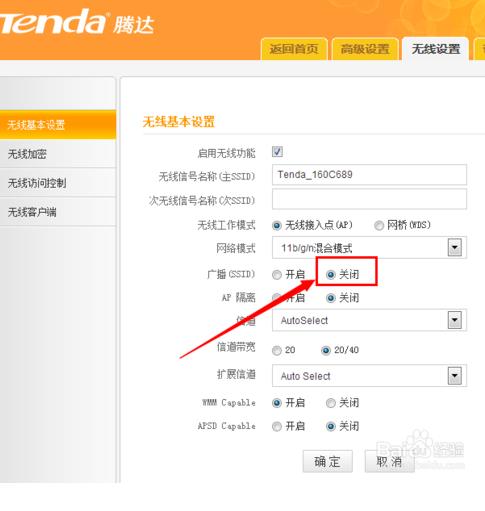
Task: Select 关闭 for 广播(SSID)
Action: [330, 275]
